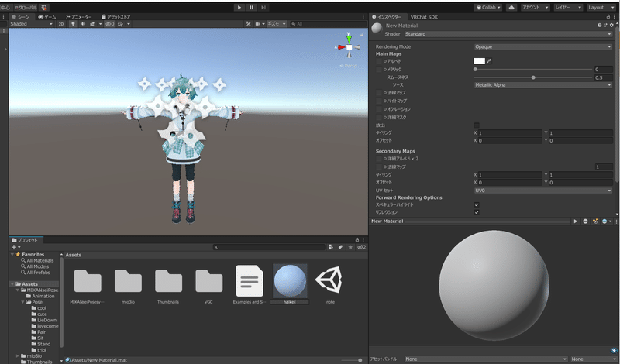The image size is (620, 364).
Task: Open preview environment sphere dropdown
Action: (606, 221)
